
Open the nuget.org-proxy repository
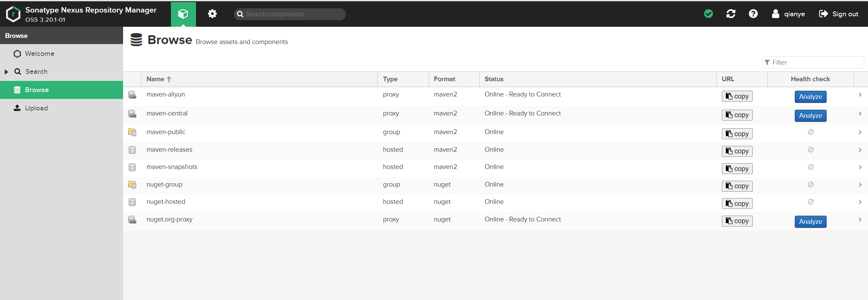tap(170, 219)
